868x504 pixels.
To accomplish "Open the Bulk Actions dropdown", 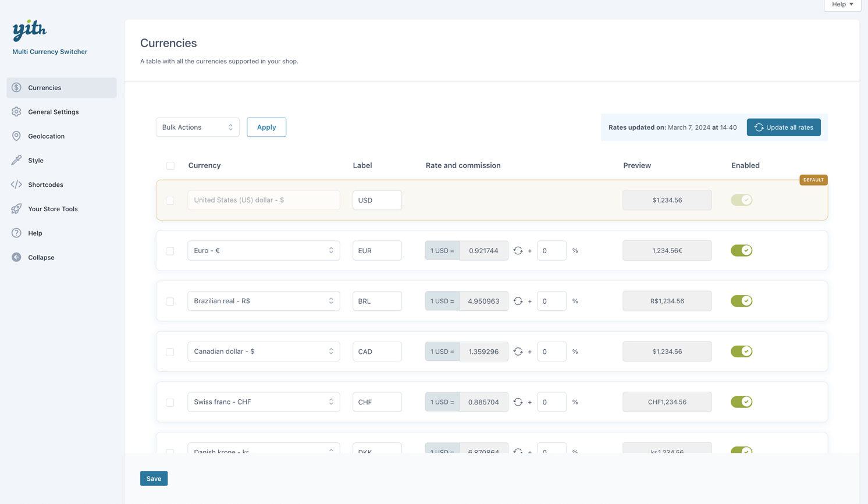I will pos(197,127).
